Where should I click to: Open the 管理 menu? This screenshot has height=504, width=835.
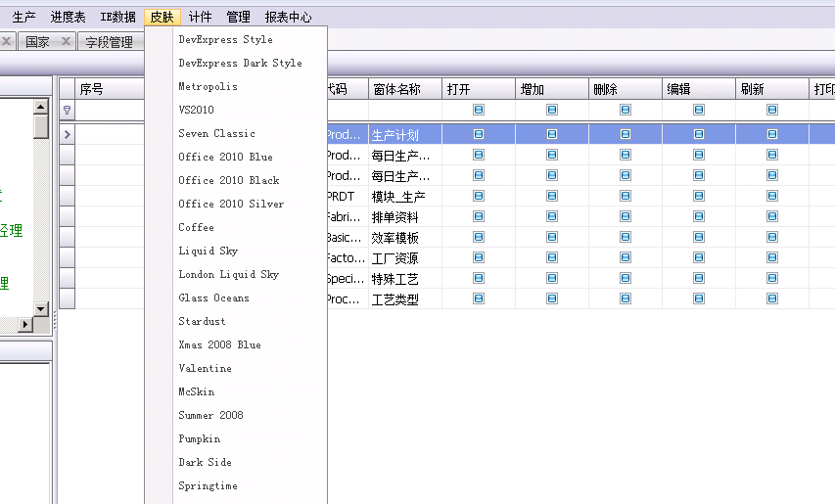[238, 17]
